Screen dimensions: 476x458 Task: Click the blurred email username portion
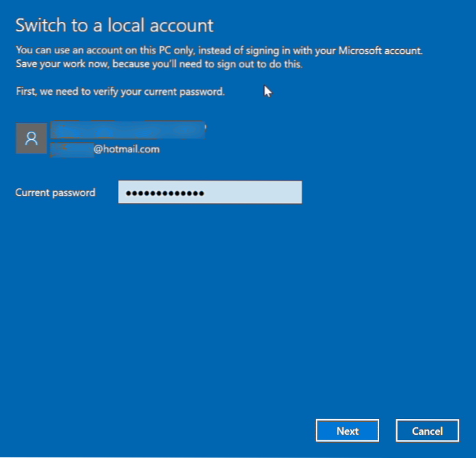point(73,148)
